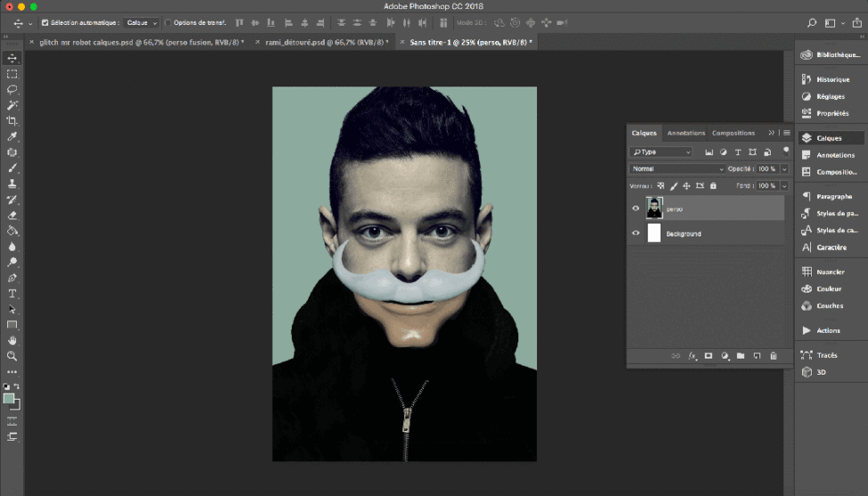Choose the Eraser tool in the toolbar

(x=12, y=215)
